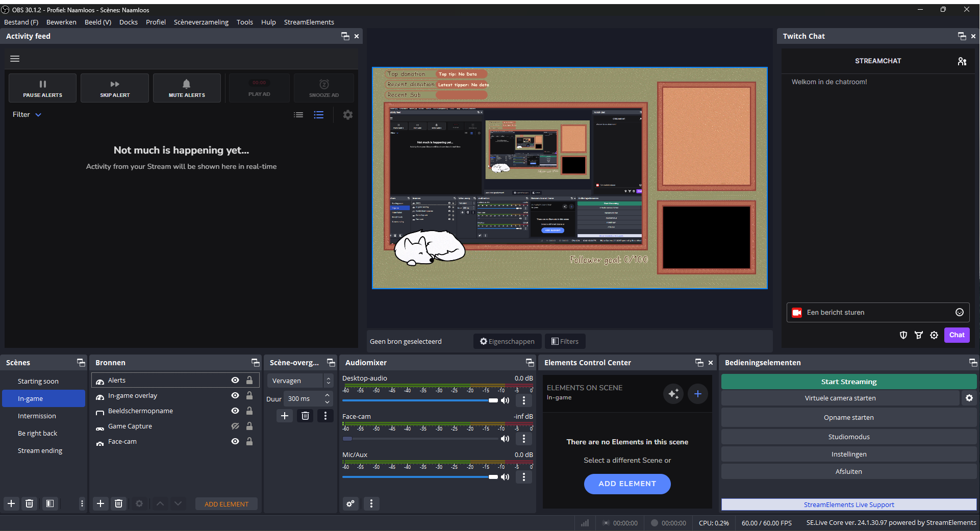Screen dimensions: 980x531
Task: Adjust the Desktop-audio volume slider
Action: pos(420,400)
